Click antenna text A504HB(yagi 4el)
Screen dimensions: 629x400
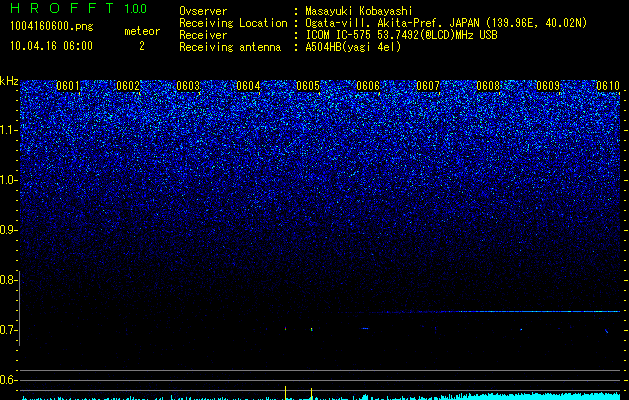[353, 47]
